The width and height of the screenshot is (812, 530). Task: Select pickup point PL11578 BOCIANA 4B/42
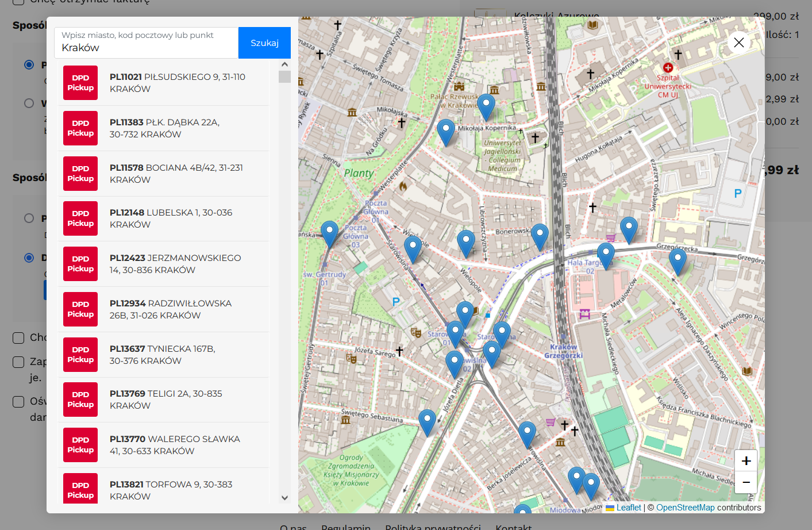(x=164, y=174)
